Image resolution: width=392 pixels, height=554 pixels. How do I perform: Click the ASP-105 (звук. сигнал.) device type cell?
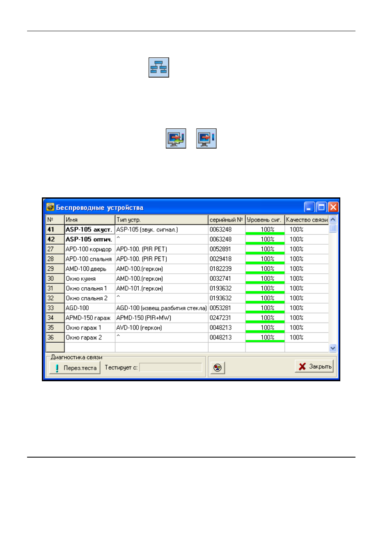[x=161, y=229]
